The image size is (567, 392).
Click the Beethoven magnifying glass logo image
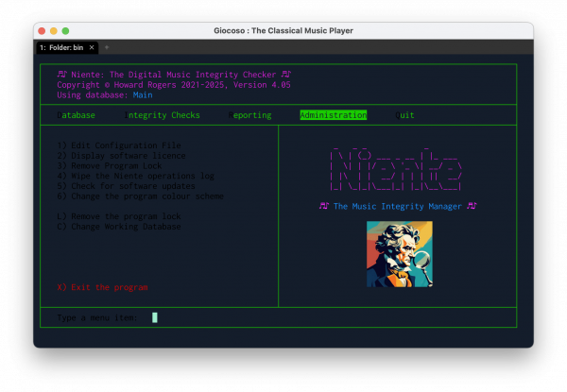398,254
